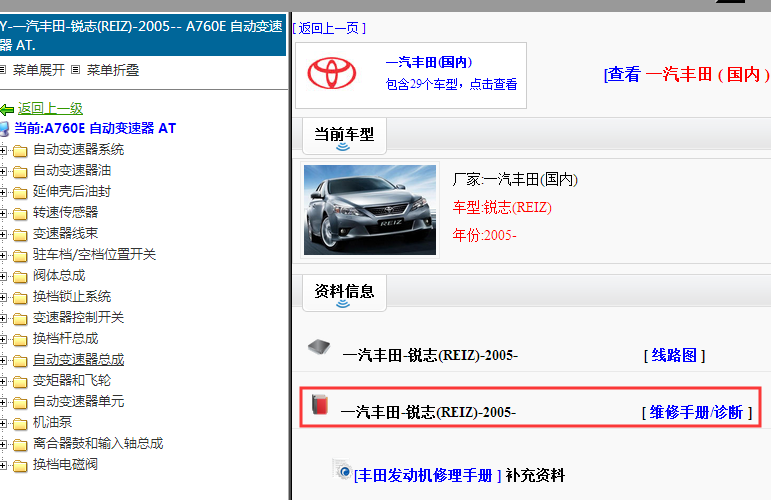
Task: Click folder icon for 换档锁止系统
Action: point(20,297)
